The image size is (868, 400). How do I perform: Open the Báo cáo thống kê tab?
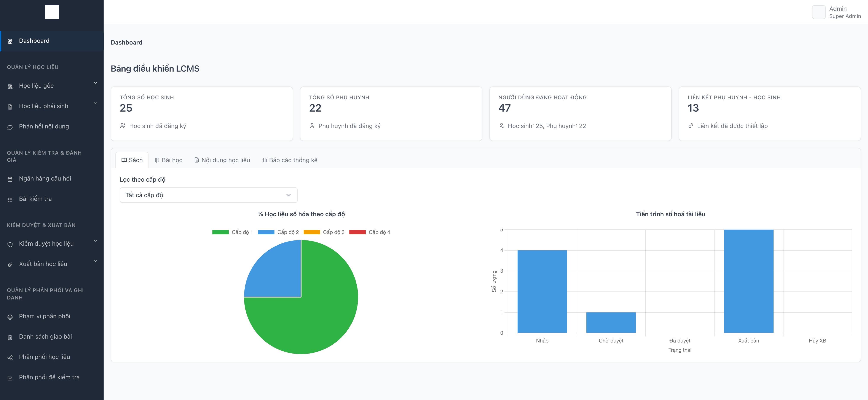click(289, 160)
